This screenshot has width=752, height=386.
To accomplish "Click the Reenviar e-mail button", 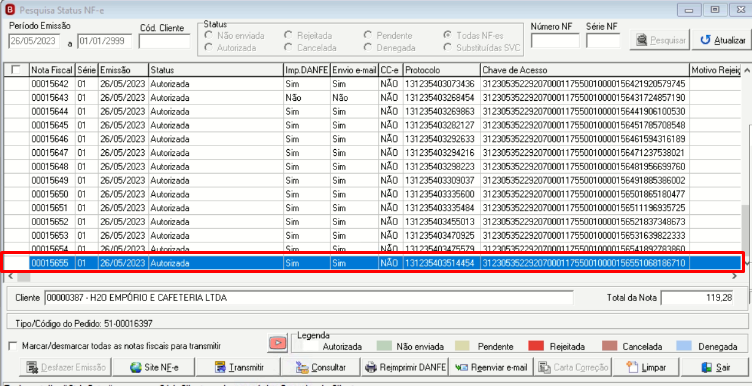I will pos(491,368).
